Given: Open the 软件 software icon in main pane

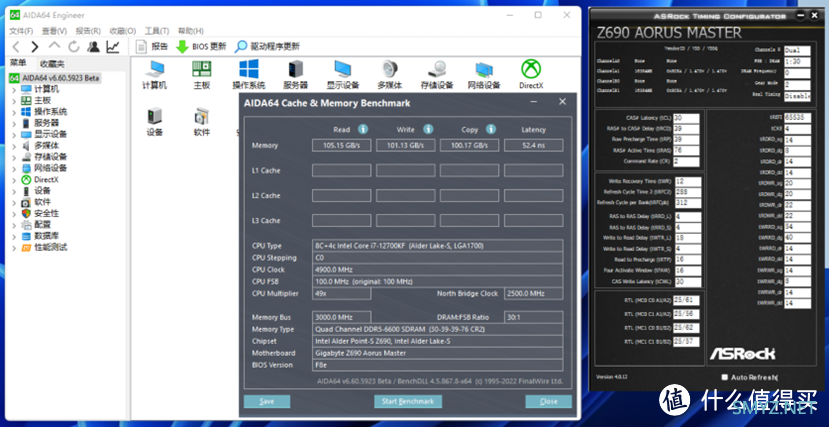Looking at the screenshot, I should [201, 122].
